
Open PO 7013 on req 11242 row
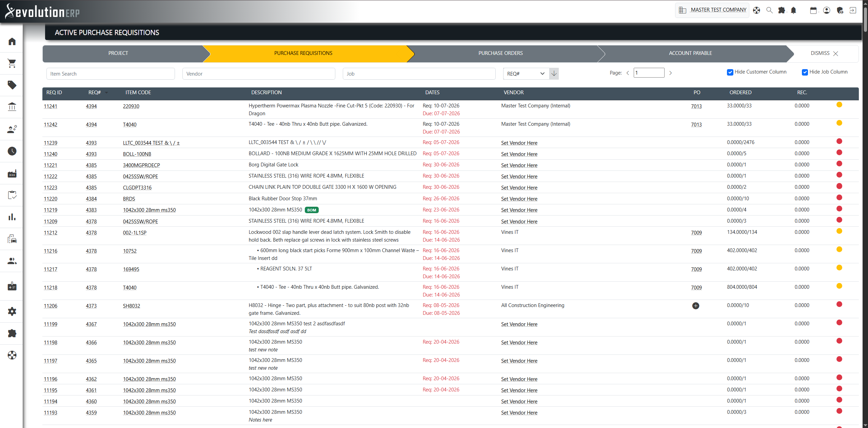click(x=696, y=125)
